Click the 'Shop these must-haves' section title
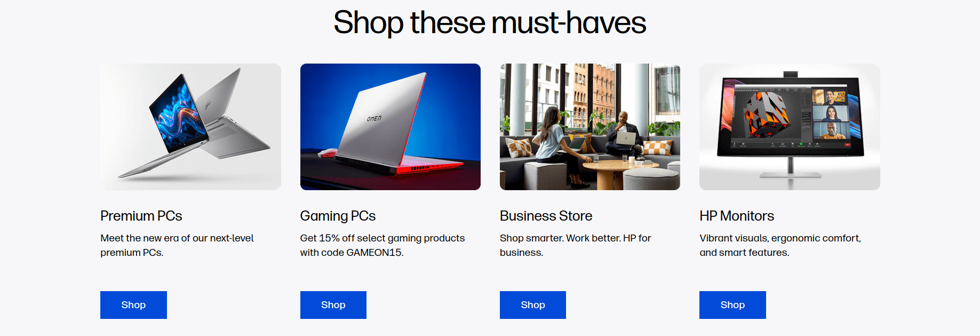This screenshot has width=980, height=336. 490,22
